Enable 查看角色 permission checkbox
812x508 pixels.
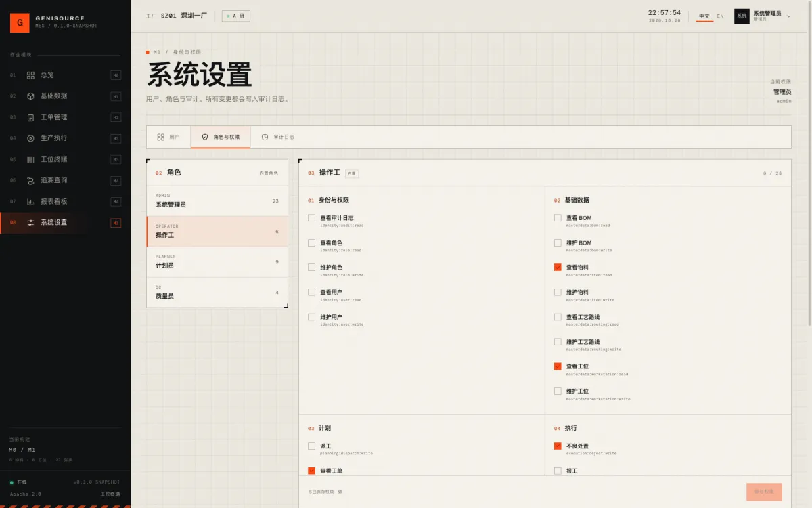tap(311, 242)
